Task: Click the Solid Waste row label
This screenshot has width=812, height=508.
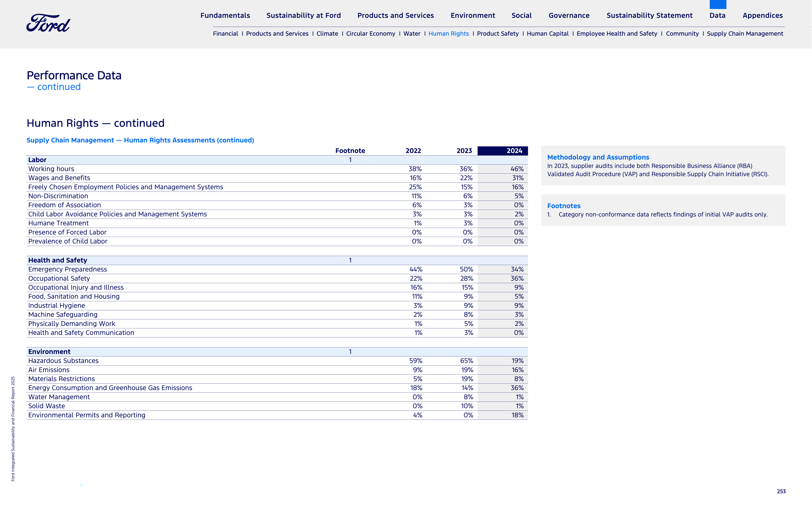Action: (47, 406)
